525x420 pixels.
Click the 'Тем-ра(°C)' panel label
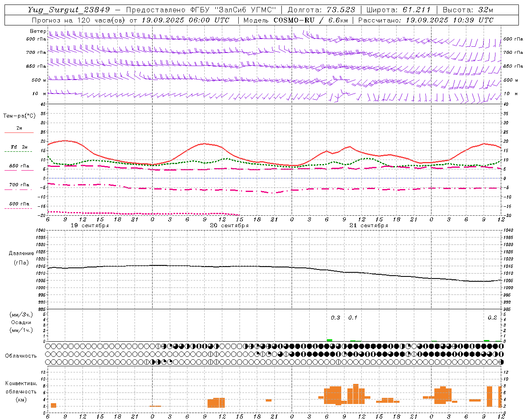point(19,116)
